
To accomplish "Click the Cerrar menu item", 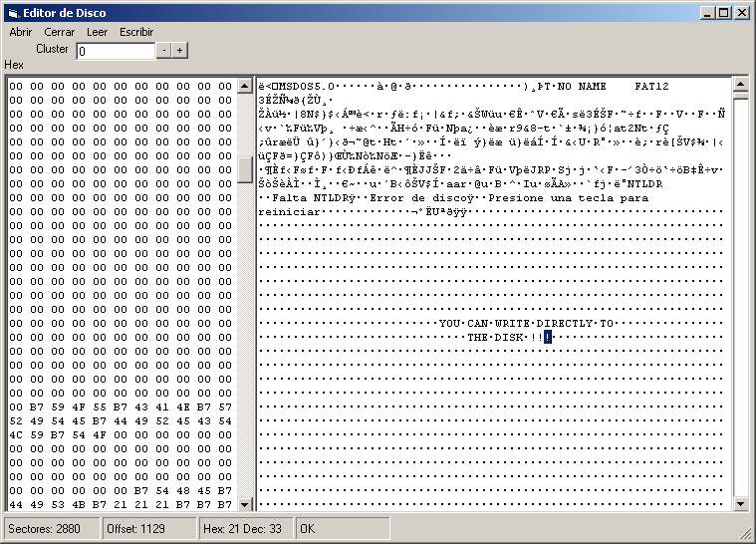I will (59, 32).
